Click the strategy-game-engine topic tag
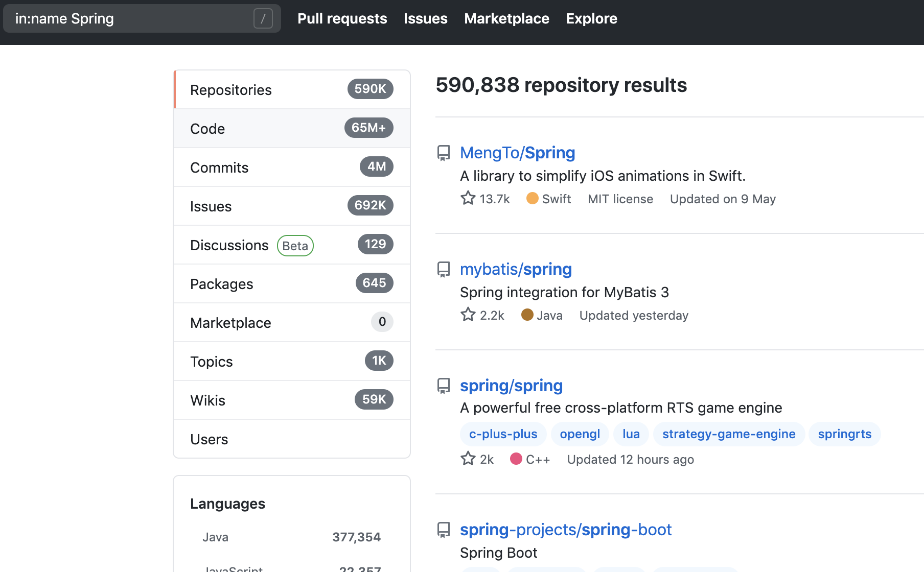 729,434
